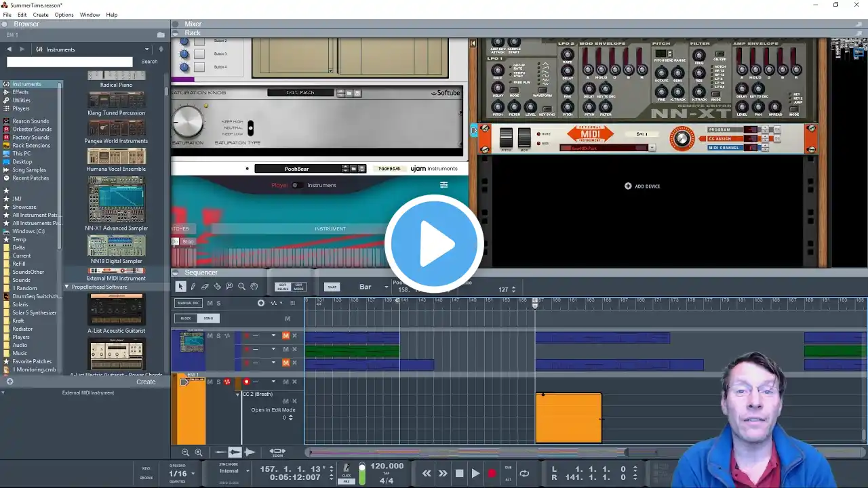Click the big video play overlay button
Viewport: 868px width, 488px height.
[434, 244]
